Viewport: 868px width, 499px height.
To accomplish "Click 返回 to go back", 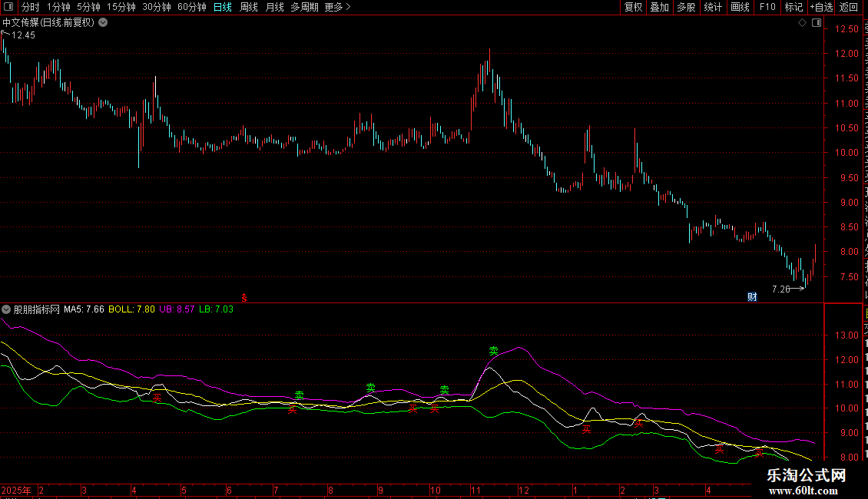I will 849,7.
